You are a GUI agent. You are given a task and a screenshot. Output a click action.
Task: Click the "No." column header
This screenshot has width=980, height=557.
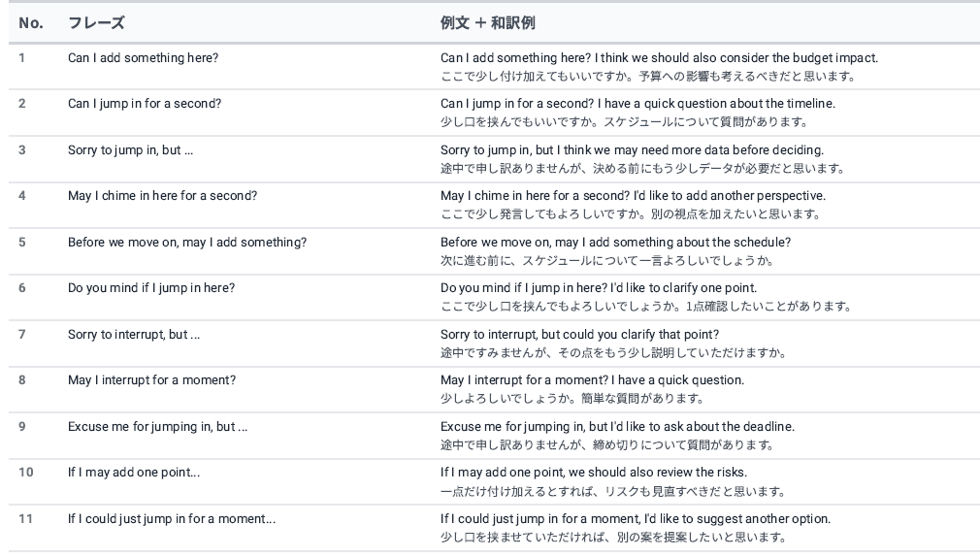click(31, 23)
